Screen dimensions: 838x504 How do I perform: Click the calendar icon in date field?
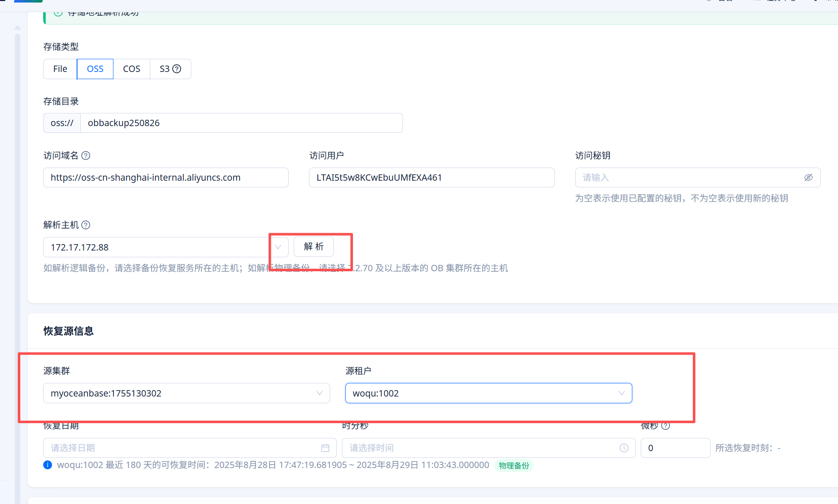(x=325, y=448)
